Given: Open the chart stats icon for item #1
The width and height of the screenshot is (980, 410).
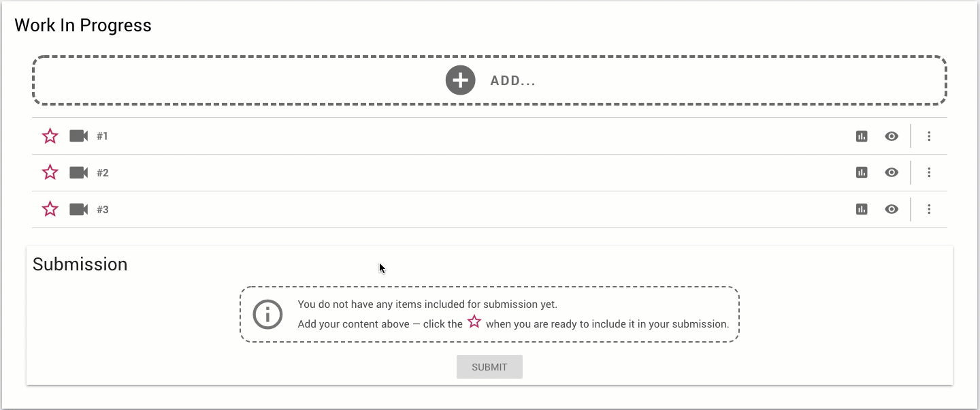Looking at the screenshot, I should (862, 136).
